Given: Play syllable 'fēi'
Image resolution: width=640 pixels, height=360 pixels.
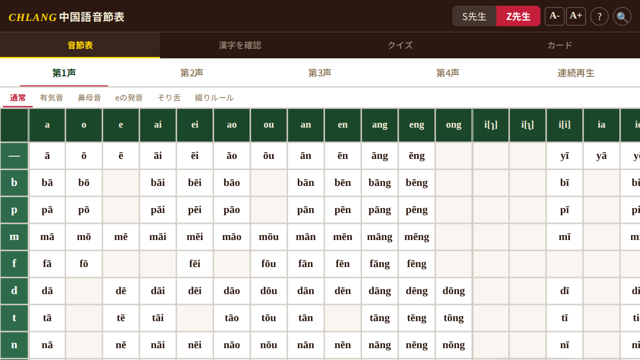Looking at the screenshot, I should (195, 264).
